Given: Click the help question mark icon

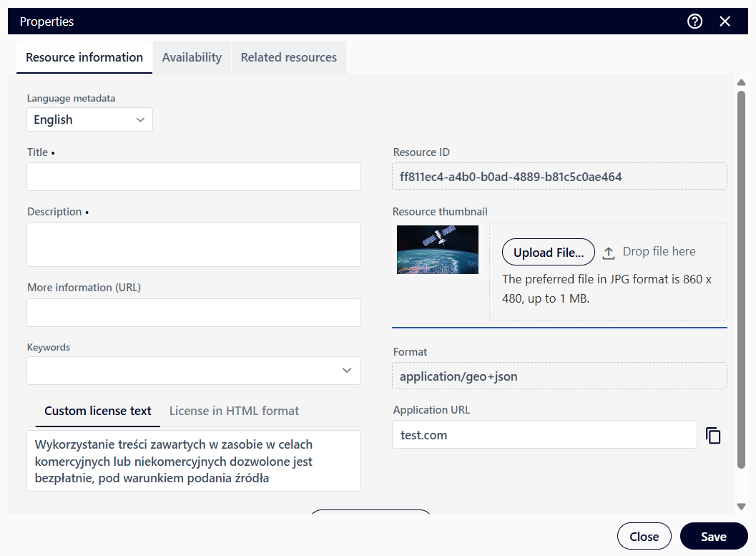Looking at the screenshot, I should point(694,21).
